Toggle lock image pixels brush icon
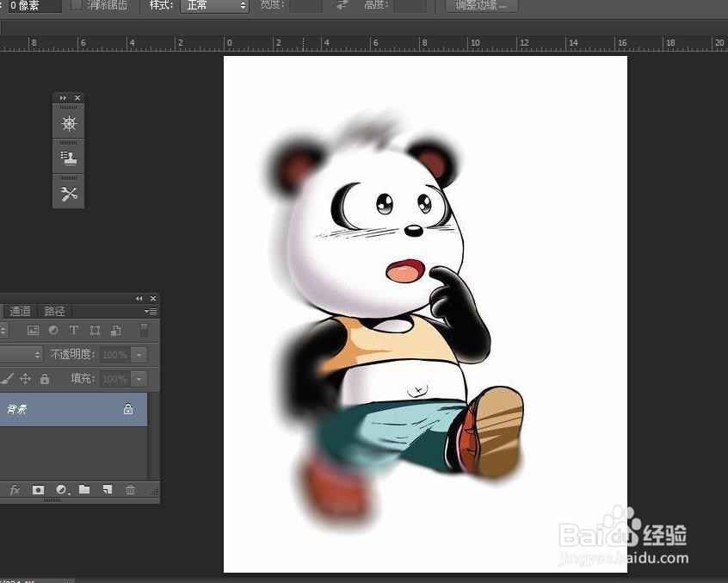 pos(7,379)
